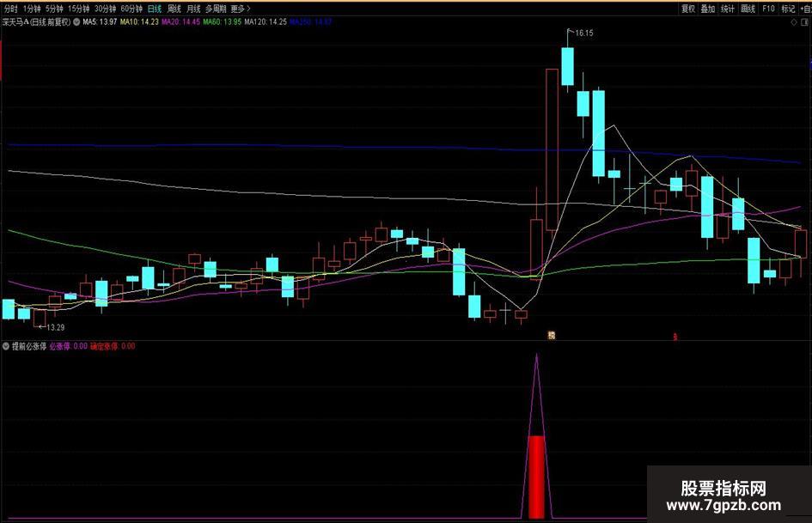
Task: Click the 提前必涨停 indicator name
Action: tap(29, 346)
